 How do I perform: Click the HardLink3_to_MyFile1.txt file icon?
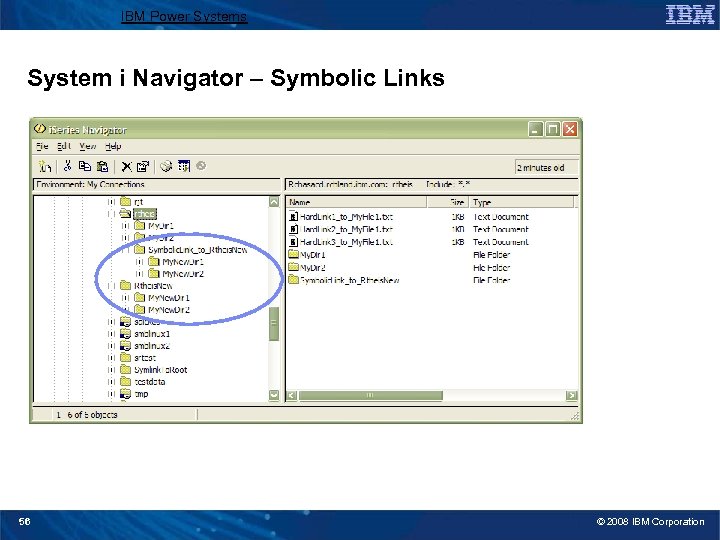[293, 242]
